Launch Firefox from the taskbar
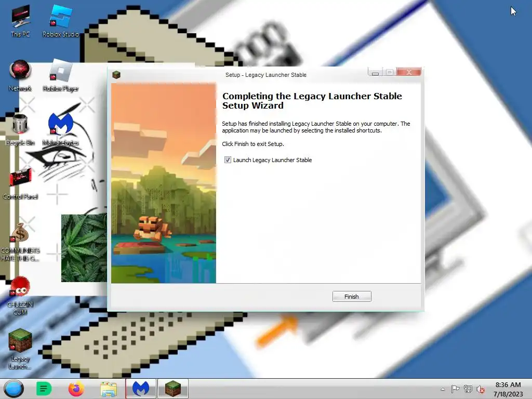532x399 pixels. click(76, 389)
